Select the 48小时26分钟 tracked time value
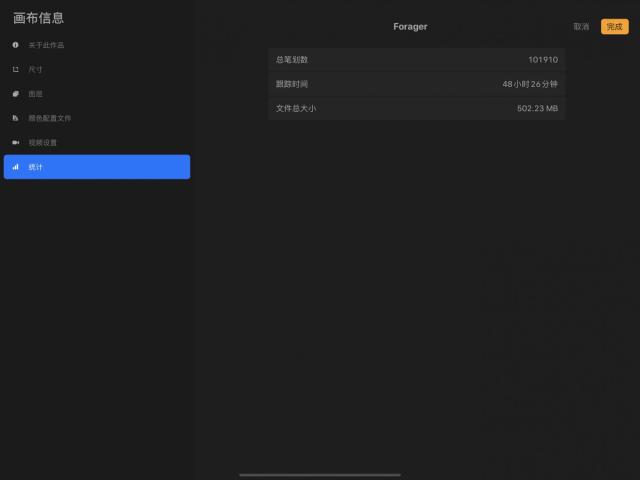 coord(530,84)
